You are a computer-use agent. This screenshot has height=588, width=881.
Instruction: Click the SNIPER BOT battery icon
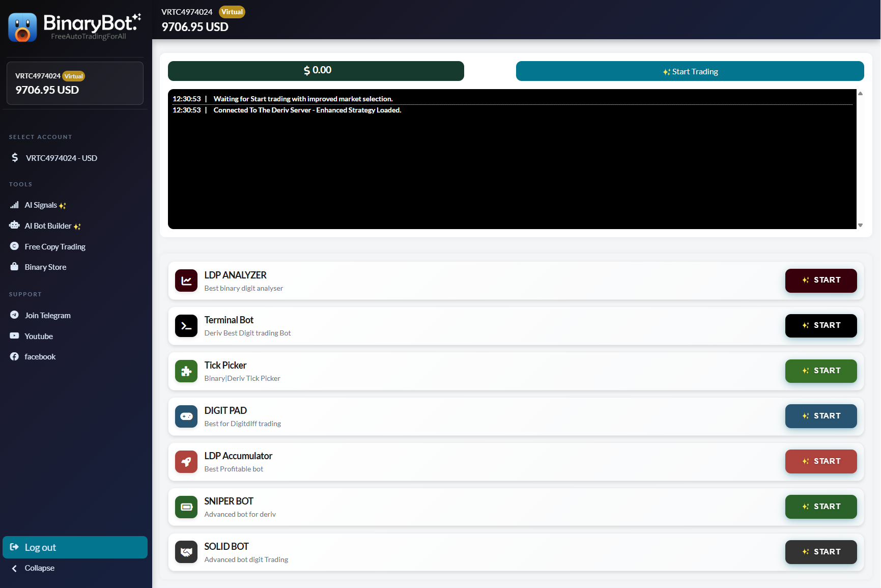186,507
